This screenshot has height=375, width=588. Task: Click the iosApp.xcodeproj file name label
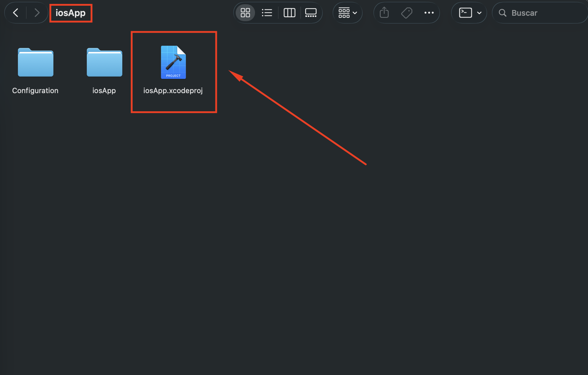[x=173, y=90]
